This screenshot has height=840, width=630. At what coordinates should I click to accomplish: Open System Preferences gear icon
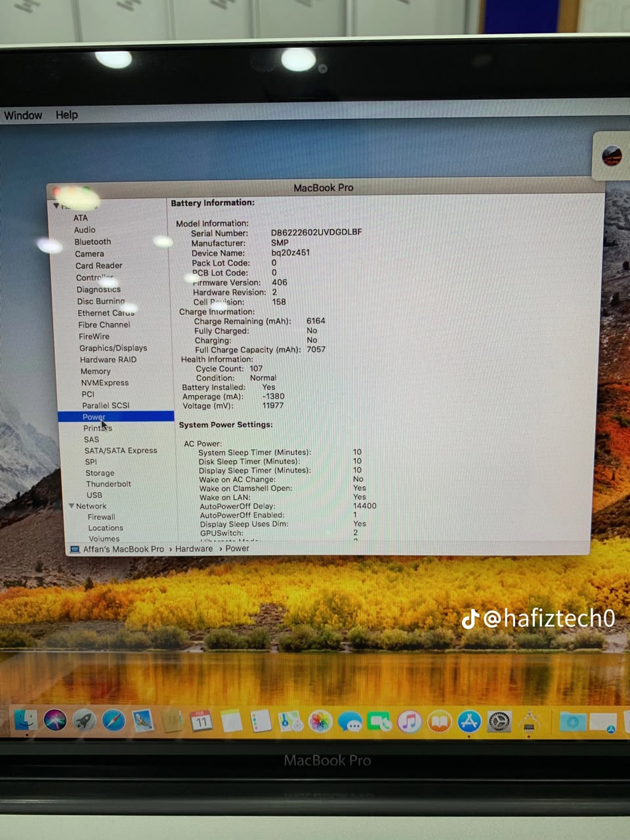[499, 722]
